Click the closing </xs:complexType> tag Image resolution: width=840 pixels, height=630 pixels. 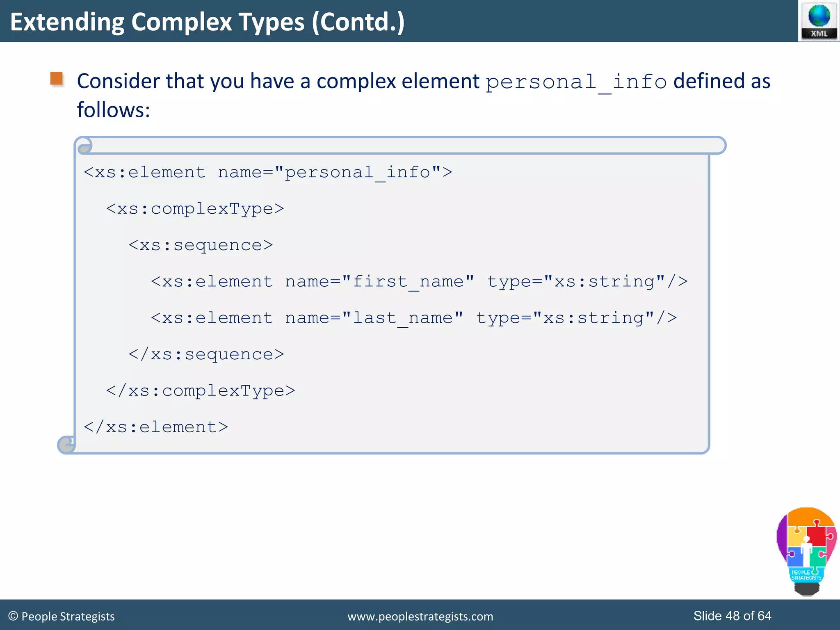(x=201, y=391)
